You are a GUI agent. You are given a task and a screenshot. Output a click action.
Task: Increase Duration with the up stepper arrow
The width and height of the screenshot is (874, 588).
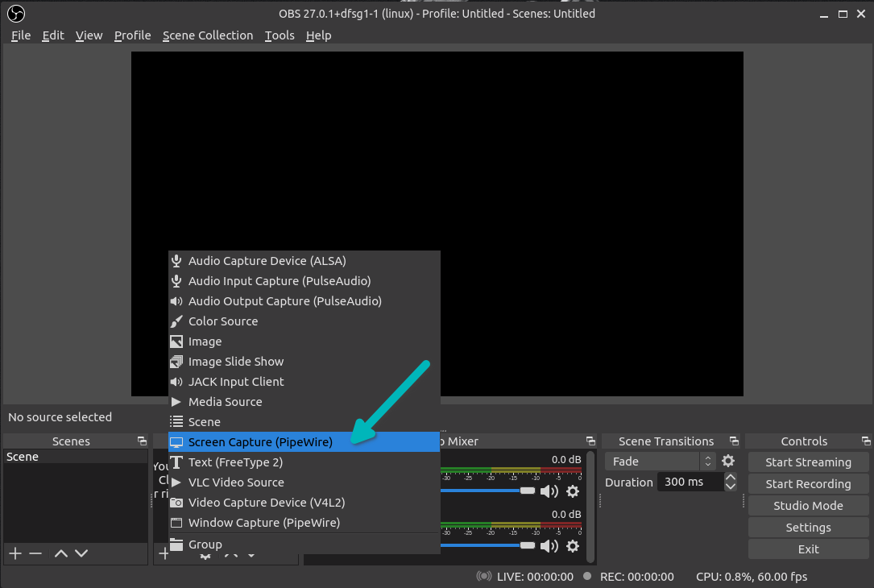click(730, 477)
